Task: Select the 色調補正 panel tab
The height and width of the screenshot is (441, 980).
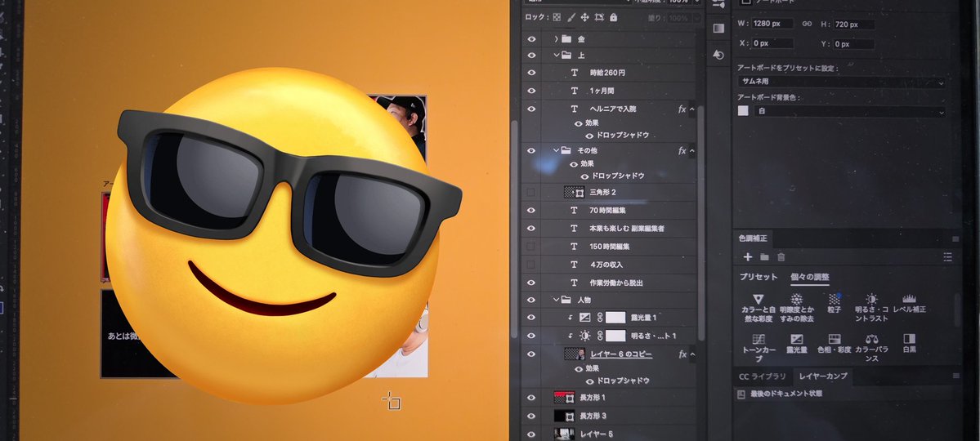Action: click(753, 238)
